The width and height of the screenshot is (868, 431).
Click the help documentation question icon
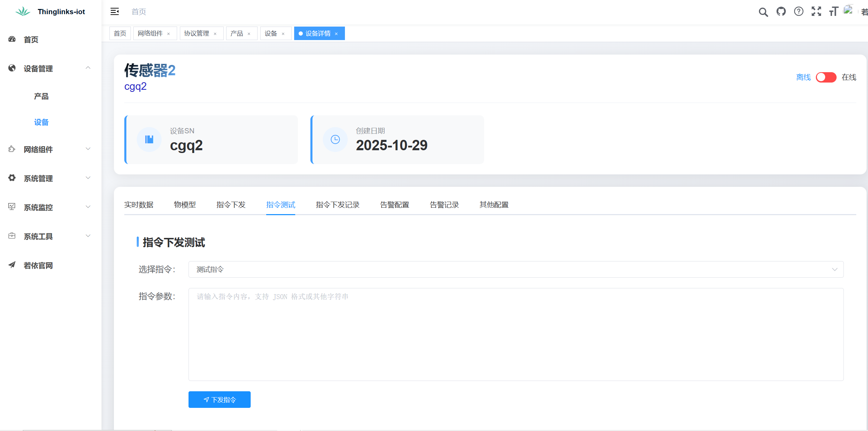[799, 12]
